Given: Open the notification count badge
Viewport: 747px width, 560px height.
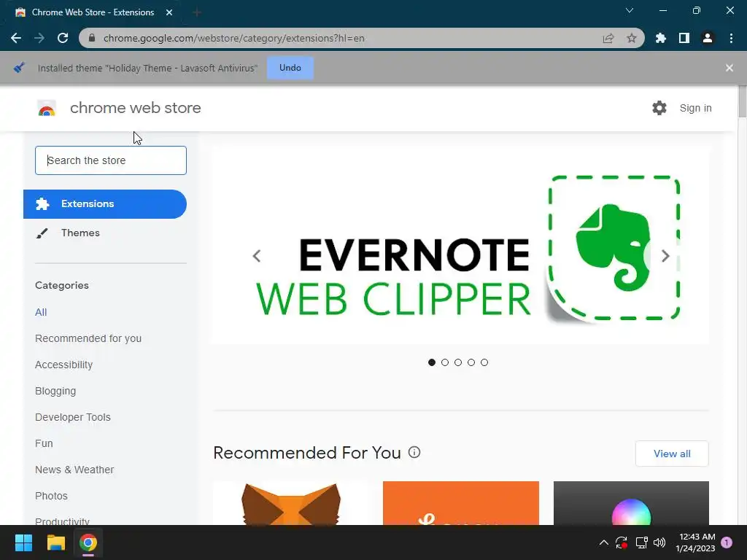Looking at the screenshot, I should pos(727,542).
